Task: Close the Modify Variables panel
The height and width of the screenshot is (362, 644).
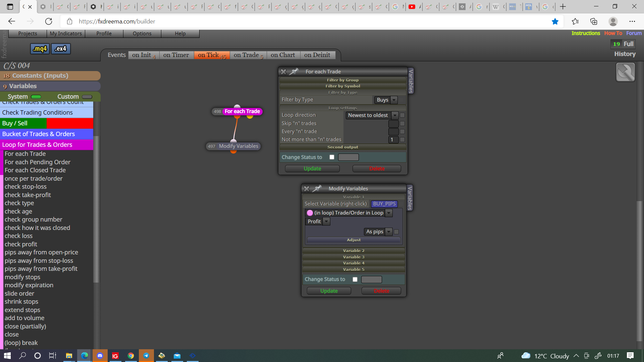Action: (307, 189)
